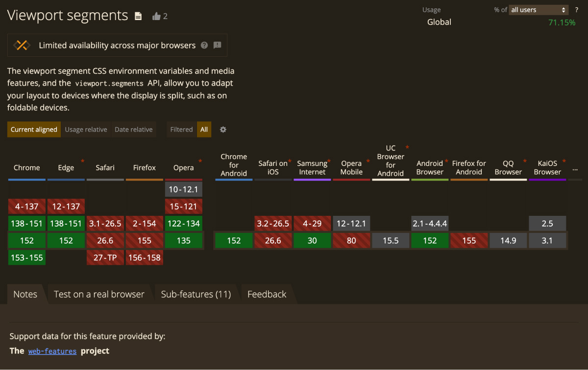Click the baseline limited availability icon
588x370 pixels.
22,46
